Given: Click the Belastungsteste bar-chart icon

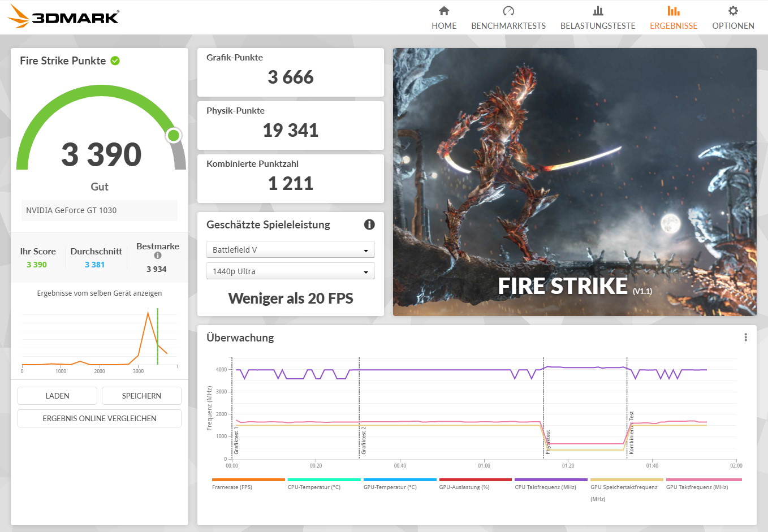Looking at the screenshot, I should click(x=598, y=11).
